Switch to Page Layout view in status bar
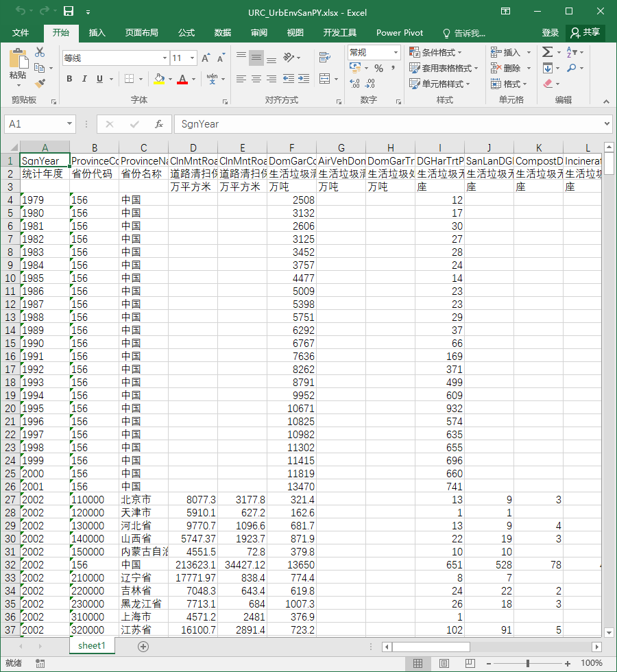617x672 pixels. 444,664
